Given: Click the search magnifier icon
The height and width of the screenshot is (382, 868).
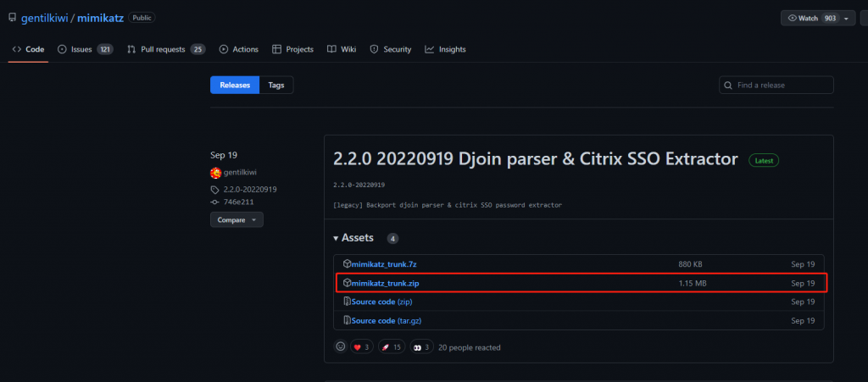Looking at the screenshot, I should click(729, 86).
